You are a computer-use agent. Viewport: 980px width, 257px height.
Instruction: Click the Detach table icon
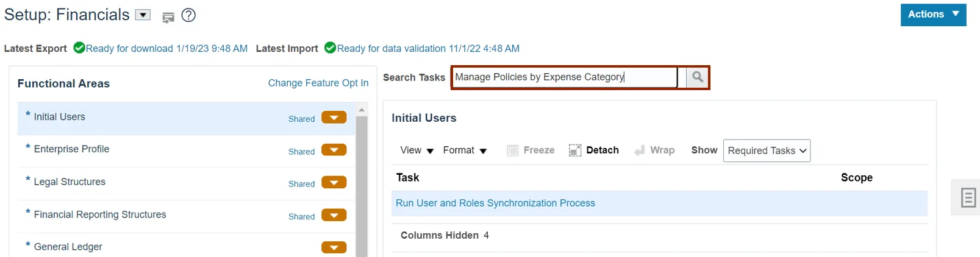pos(574,150)
